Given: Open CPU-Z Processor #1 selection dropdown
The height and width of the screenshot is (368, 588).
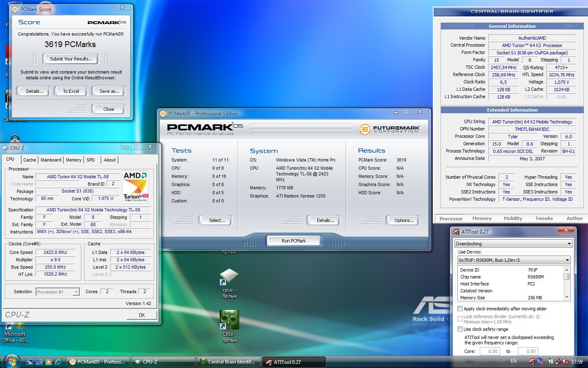Looking at the screenshot, I should [58, 292].
